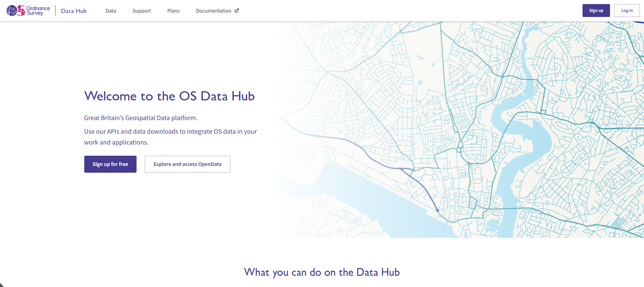Go to the Data Hub home link
This screenshot has width=644, height=287.
coord(73,11)
